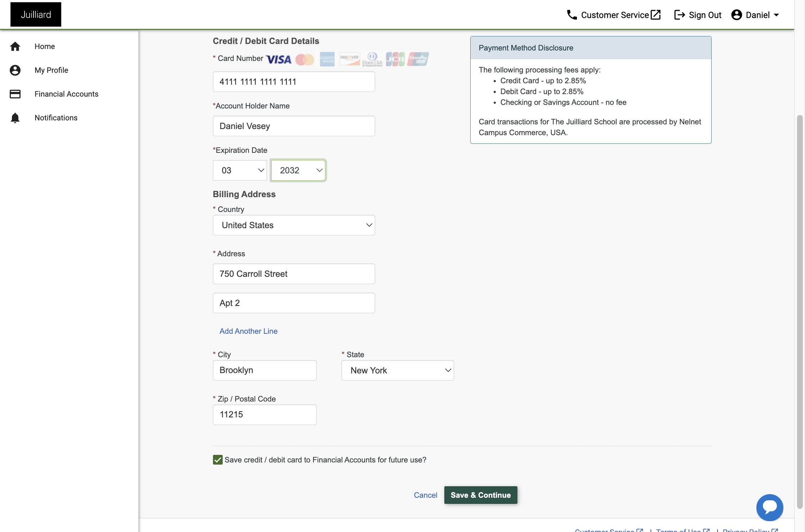Open the expiration year 2032 dropdown
This screenshot has width=805, height=532.
point(298,170)
